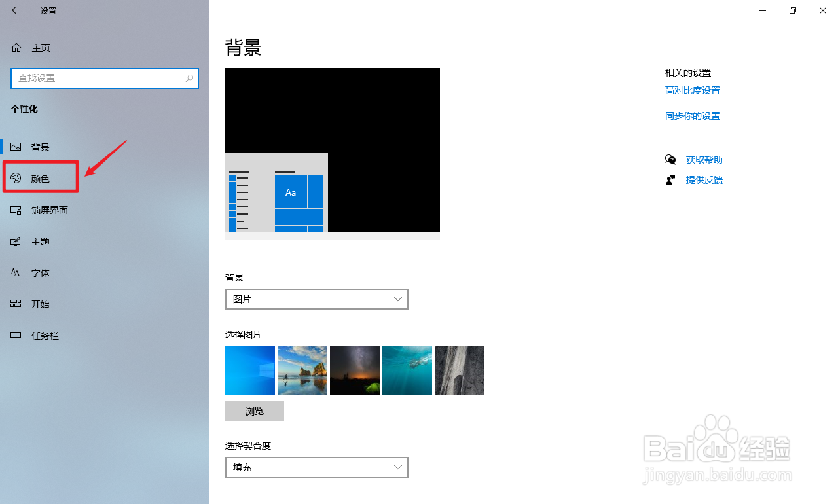The height and width of the screenshot is (504, 838).
Task: Click the 任务栏 taskbar icon
Action: tap(16, 336)
